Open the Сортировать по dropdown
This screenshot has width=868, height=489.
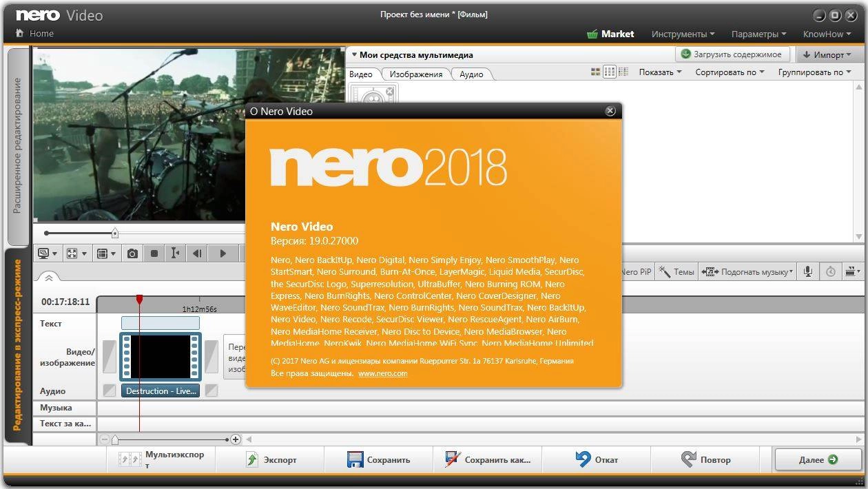click(730, 72)
